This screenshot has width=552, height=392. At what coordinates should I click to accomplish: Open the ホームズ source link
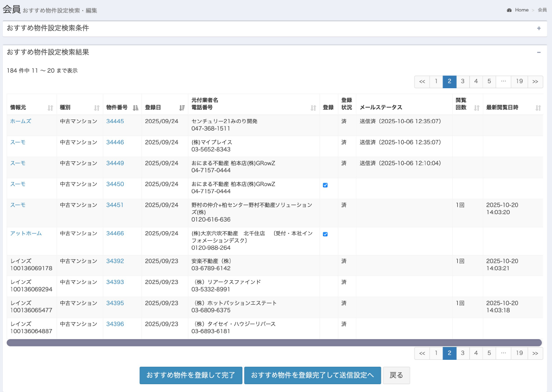pyautogui.click(x=21, y=121)
